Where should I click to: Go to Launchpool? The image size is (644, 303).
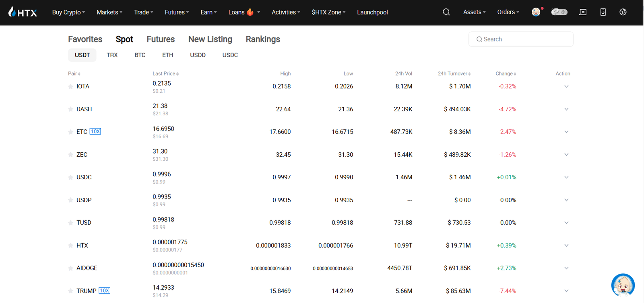[372, 12]
